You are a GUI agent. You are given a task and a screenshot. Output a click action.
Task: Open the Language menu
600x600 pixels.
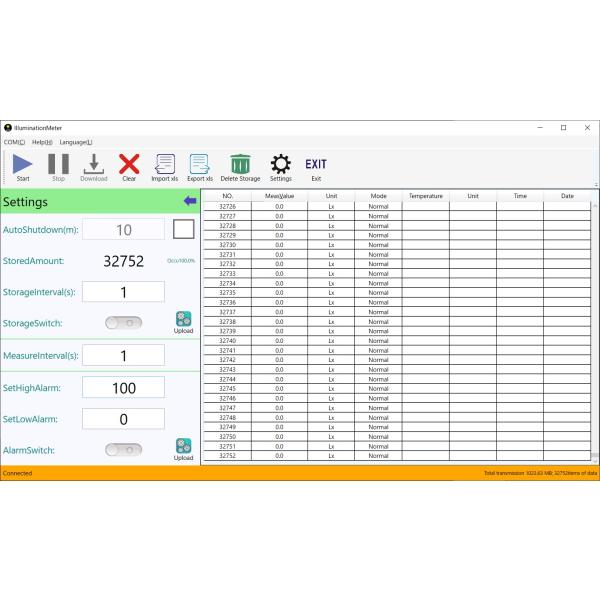pyautogui.click(x=75, y=142)
